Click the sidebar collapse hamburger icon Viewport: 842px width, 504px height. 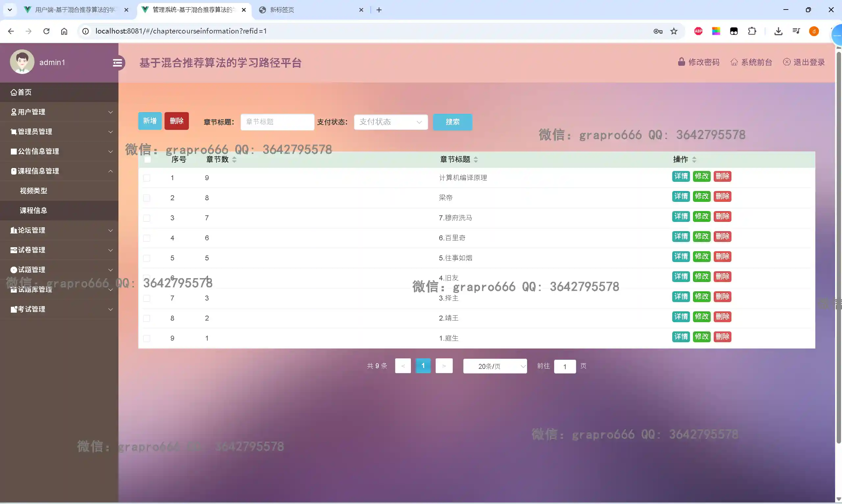pyautogui.click(x=117, y=63)
